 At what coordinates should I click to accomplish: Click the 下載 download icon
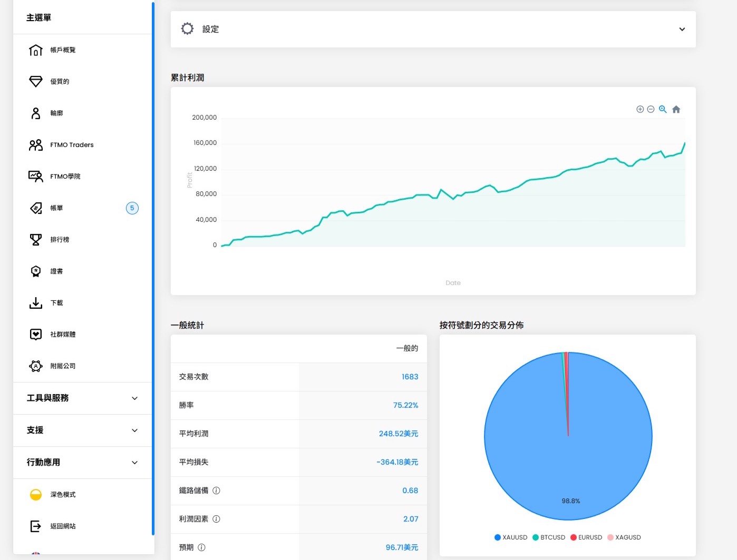pyautogui.click(x=36, y=303)
